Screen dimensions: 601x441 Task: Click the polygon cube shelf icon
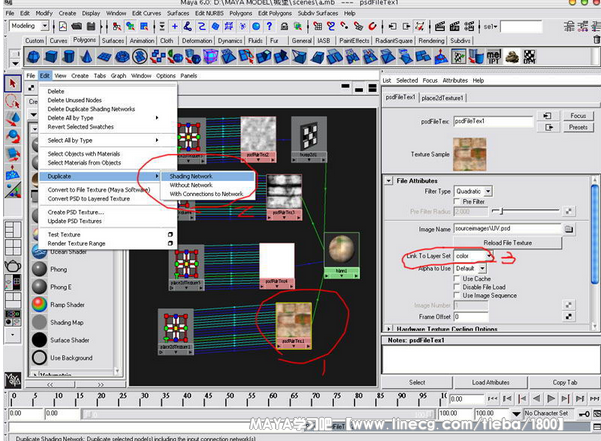pyautogui.click(x=51, y=57)
